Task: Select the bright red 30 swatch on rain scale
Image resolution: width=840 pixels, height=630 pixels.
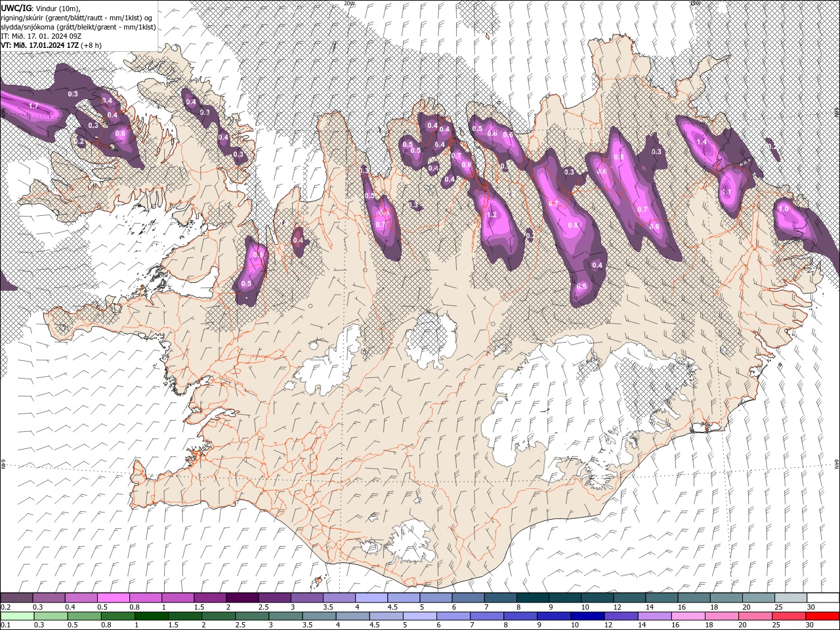Action: tap(823, 616)
